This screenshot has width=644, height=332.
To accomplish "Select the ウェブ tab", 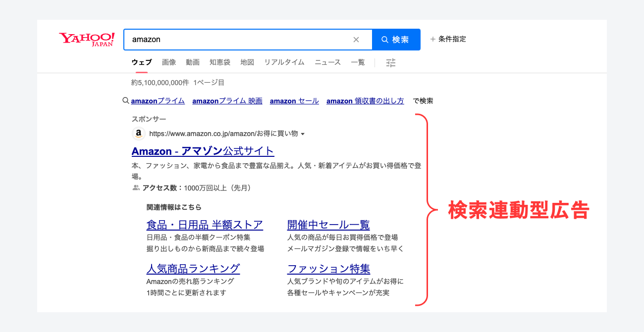I will pos(142,62).
